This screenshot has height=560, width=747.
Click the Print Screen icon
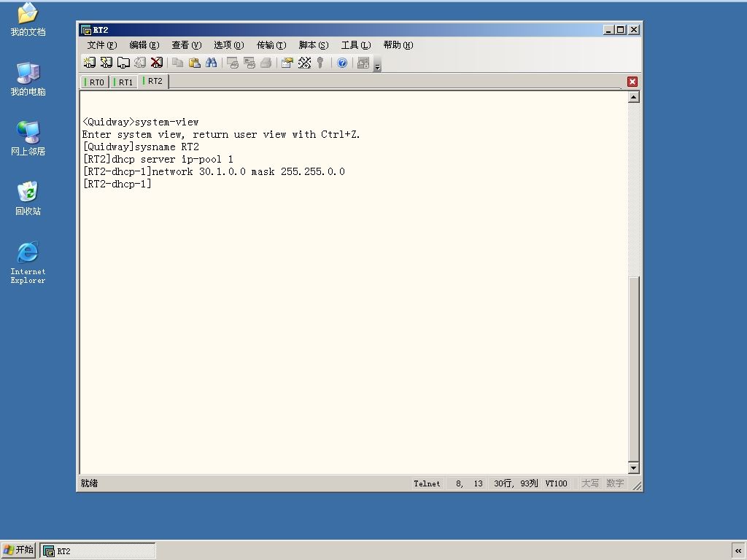233,63
